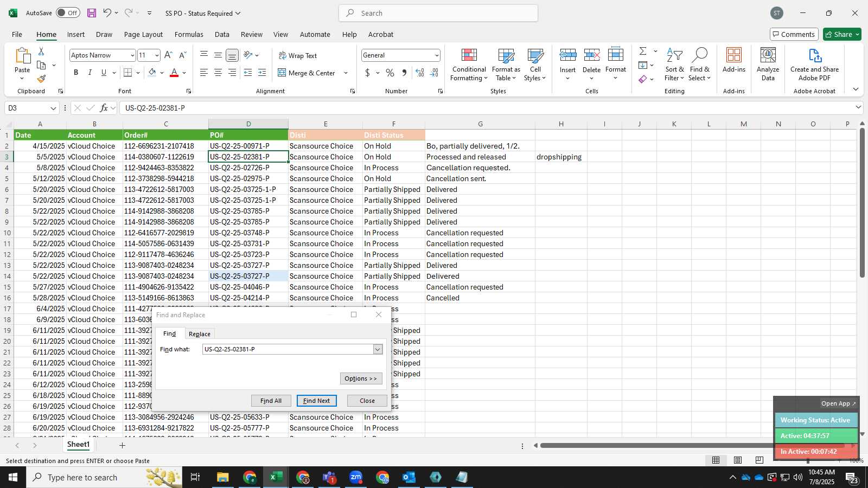Image resolution: width=868 pixels, height=488 pixels.
Task: Click Options >> button in dialog
Action: click(361, 378)
